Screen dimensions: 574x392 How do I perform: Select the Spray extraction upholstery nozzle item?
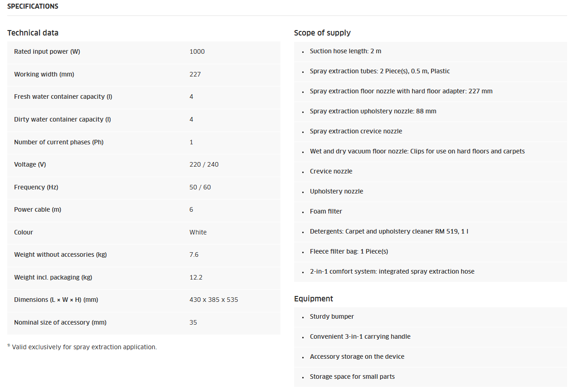(x=373, y=111)
